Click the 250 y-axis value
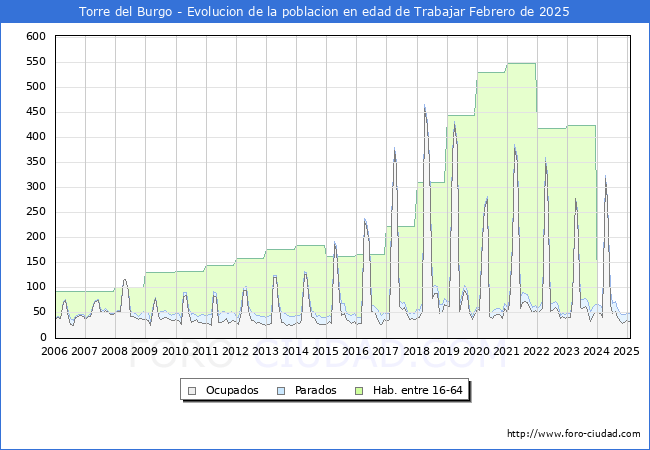This screenshot has width=650, height=450. [x=36, y=212]
